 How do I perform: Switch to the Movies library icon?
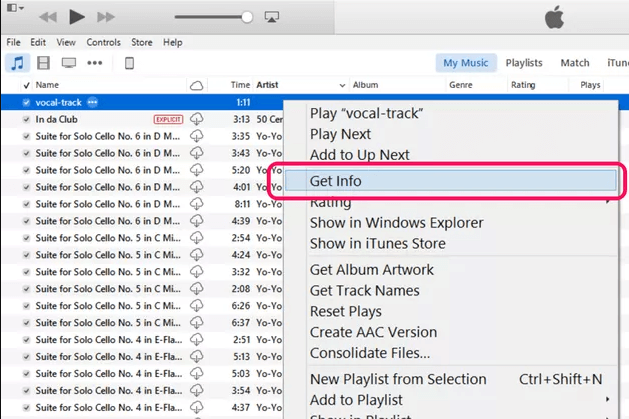[x=43, y=63]
